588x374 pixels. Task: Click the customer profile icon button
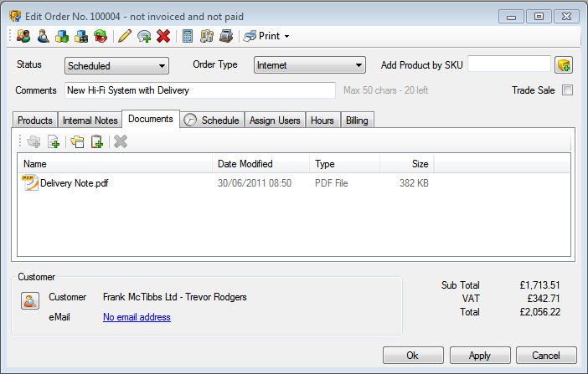[30, 302]
